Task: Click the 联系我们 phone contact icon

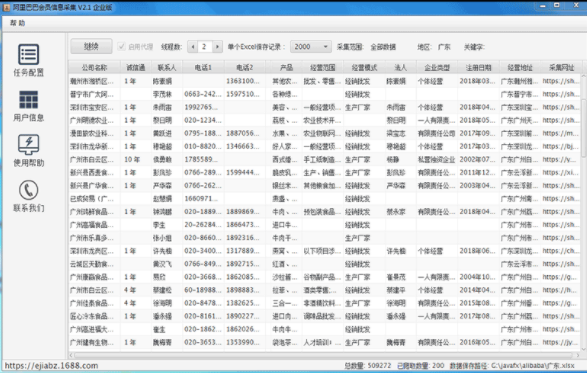Action: 28,190
